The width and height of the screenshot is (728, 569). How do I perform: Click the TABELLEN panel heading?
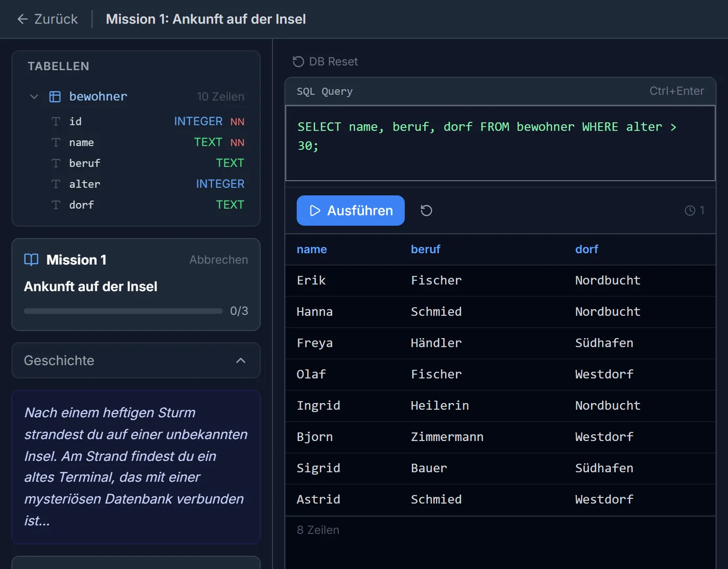pos(58,67)
